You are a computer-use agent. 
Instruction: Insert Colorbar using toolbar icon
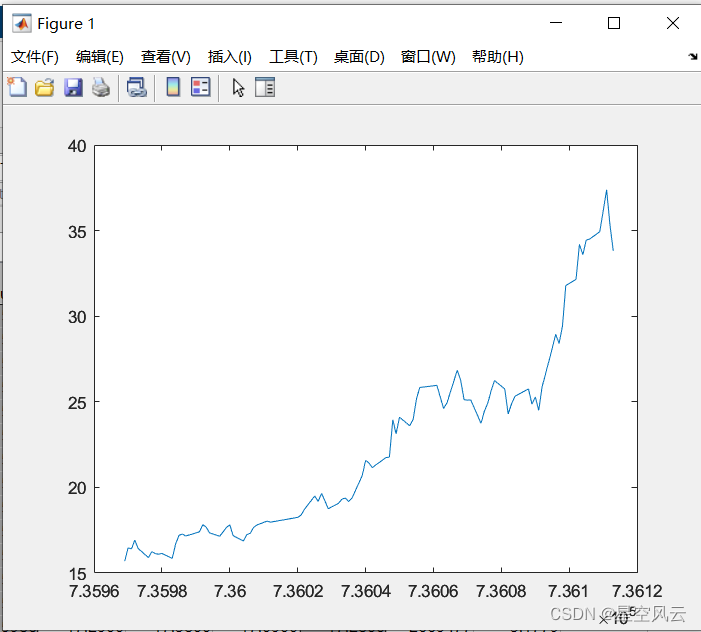(173, 87)
